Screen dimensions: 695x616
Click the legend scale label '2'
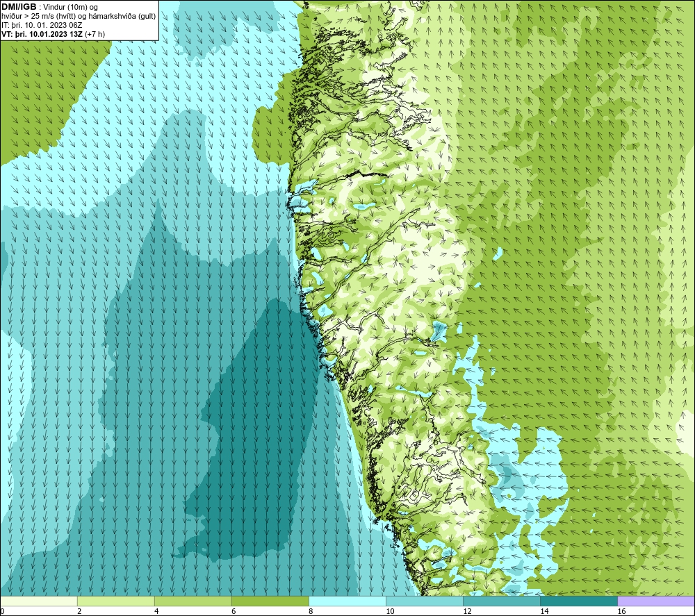point(79,611)
